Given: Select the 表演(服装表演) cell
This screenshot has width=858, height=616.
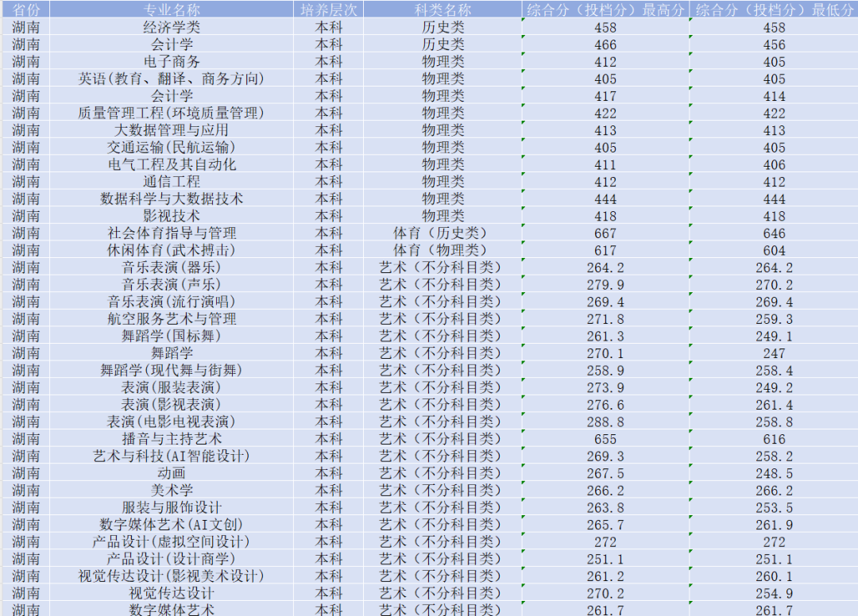Looking at the screenshot, I should (x=172, y=387).
